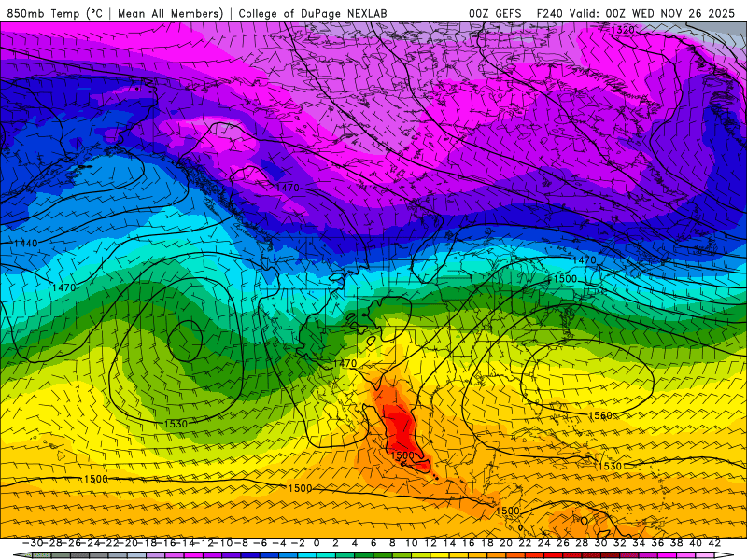Select the −30 value on the temperature scale
Image resolution: width=747 pixels, height=560 pixels.
[33, 543]
